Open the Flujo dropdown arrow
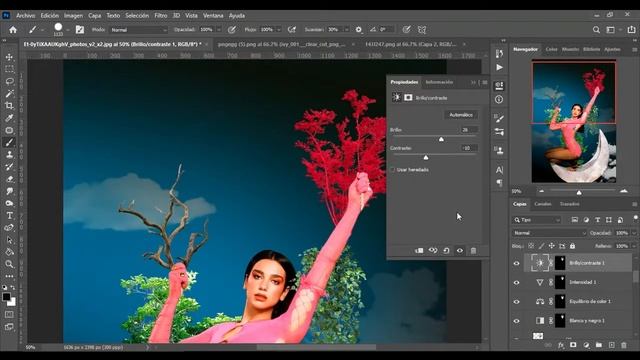Image resolution: width=640 pixels, height=360 pixels. (x=279, y=30)
